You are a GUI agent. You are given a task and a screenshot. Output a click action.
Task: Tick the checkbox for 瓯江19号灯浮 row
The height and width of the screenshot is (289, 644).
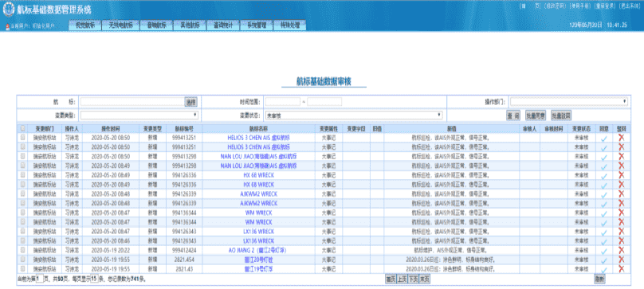22,269
